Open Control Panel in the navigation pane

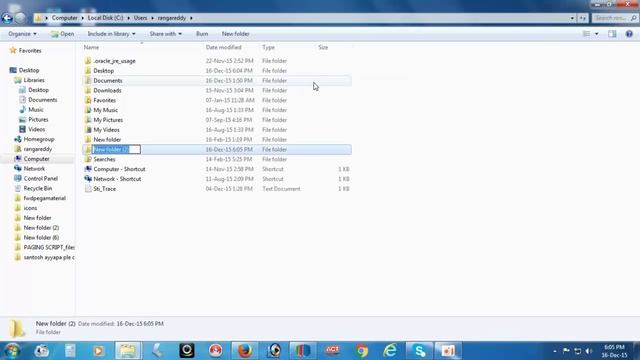41,178
